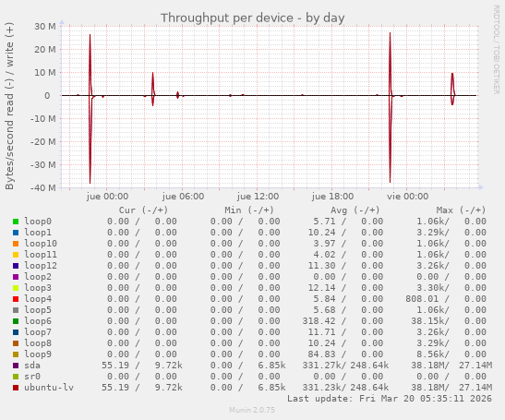Image resolution: width=505 pixels, height=420 pixels.
Task: Click the loop12 dark blue swatch
Action: point(16,266)
